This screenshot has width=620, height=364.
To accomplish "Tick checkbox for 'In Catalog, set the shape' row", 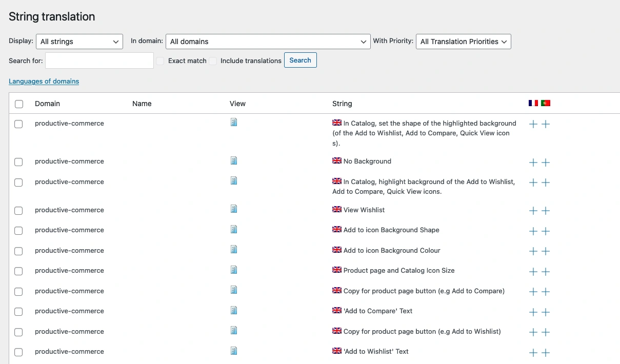I will pyautogui.click(x=18, y=124).
